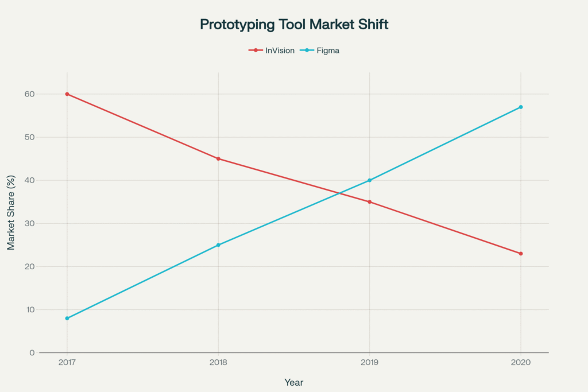
Task: Toggle the Figma series in the legend
Action: click(x=323, y=51)
